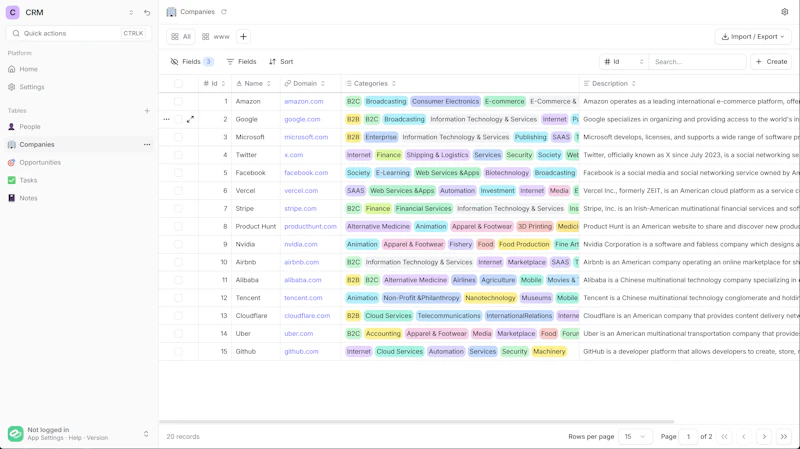This screenshot has width=800, height=449.
Task: Go to first page
Action: (x=724, y=436)
